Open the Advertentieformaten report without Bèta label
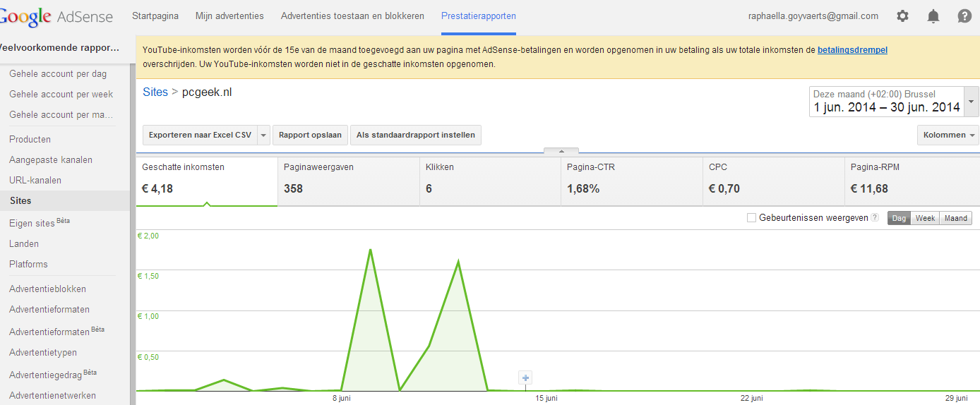Screen dimensions: 980x405 [x=49, y=309]
